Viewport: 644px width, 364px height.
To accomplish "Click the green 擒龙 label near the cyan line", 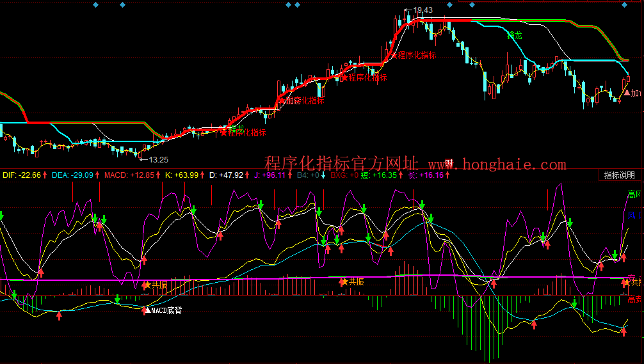I will pos(514,36).
